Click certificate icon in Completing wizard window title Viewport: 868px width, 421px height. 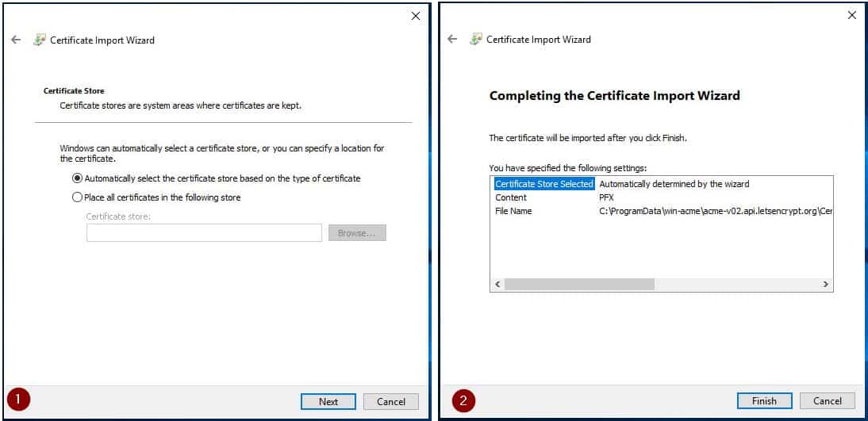point(475,40)
